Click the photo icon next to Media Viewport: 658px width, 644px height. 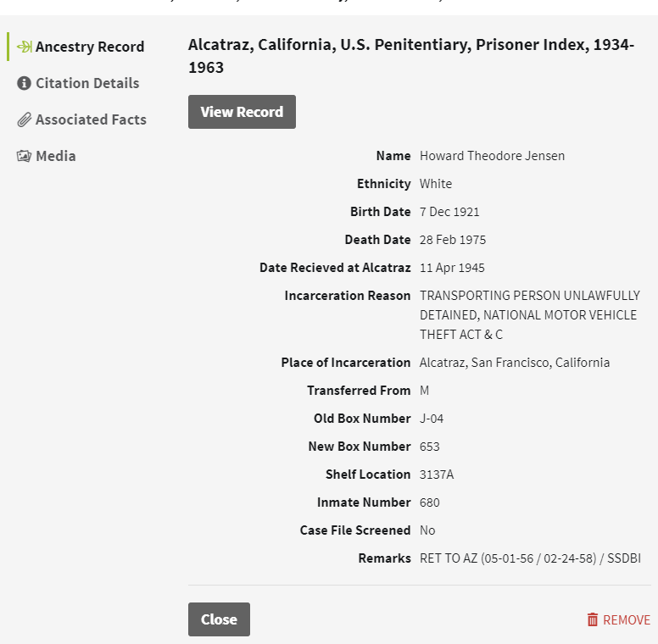coord(24,156)
